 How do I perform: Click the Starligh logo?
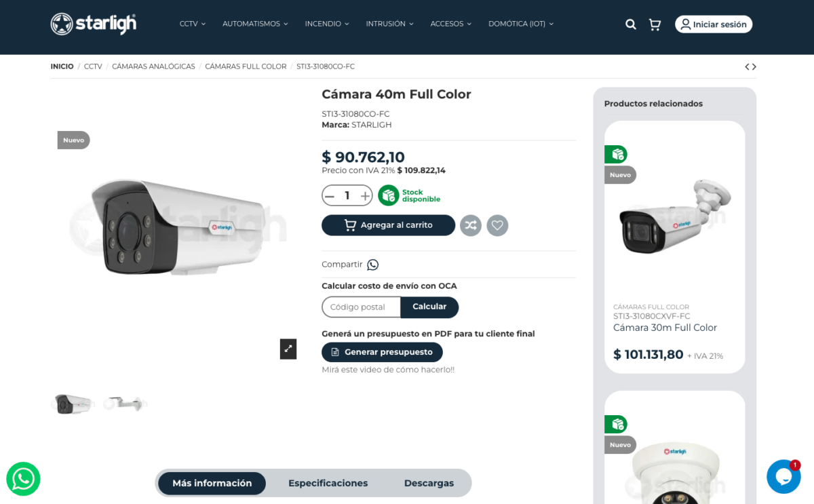tap(94, 24)
